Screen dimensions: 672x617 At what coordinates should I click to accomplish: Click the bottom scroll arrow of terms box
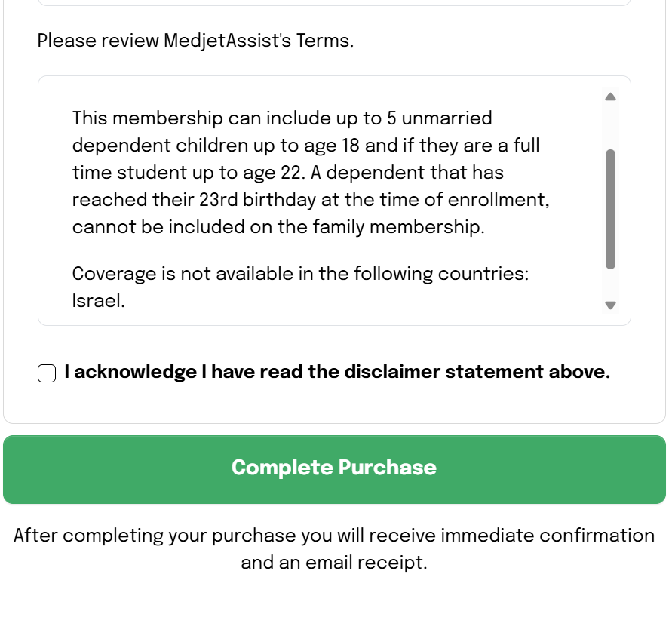(611, 306)
